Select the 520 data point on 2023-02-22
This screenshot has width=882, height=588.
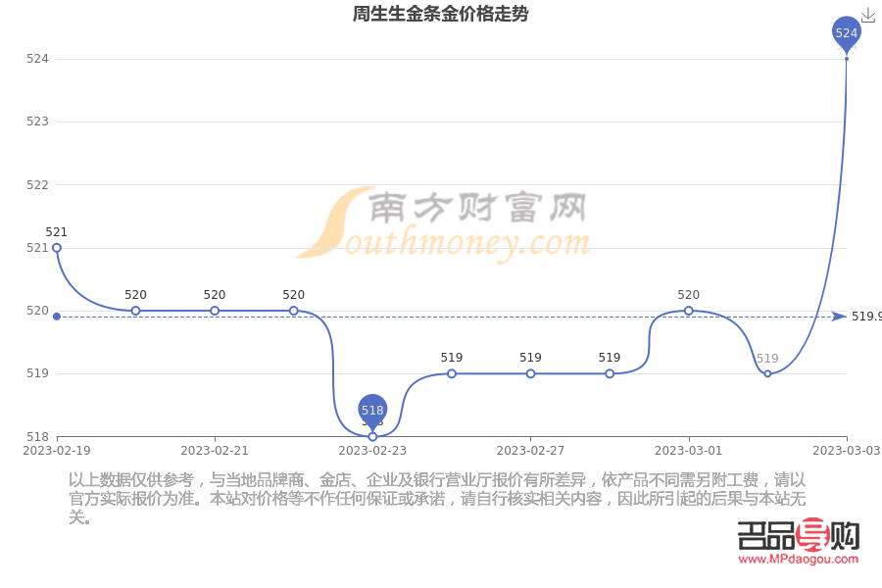point(294,311)
